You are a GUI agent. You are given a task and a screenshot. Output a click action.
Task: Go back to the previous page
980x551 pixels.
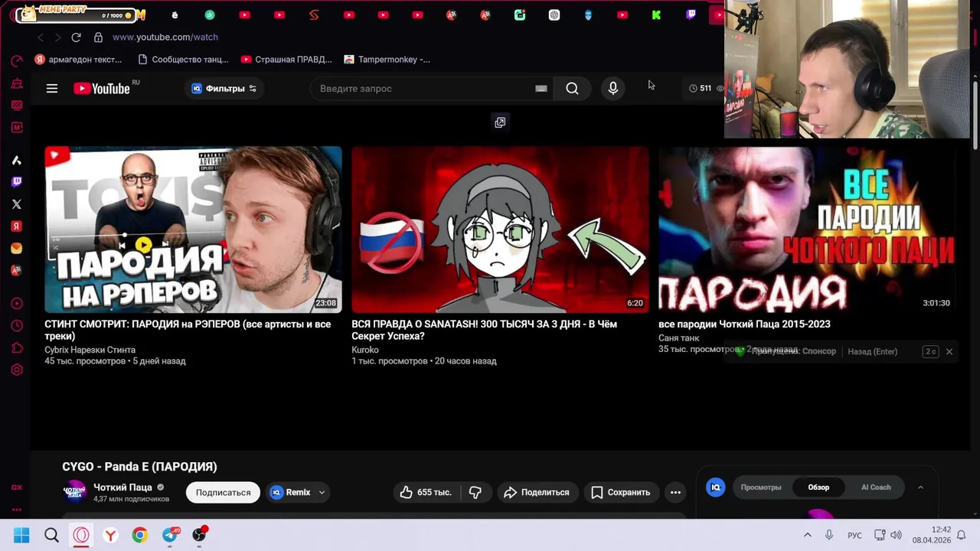point(41,37)
